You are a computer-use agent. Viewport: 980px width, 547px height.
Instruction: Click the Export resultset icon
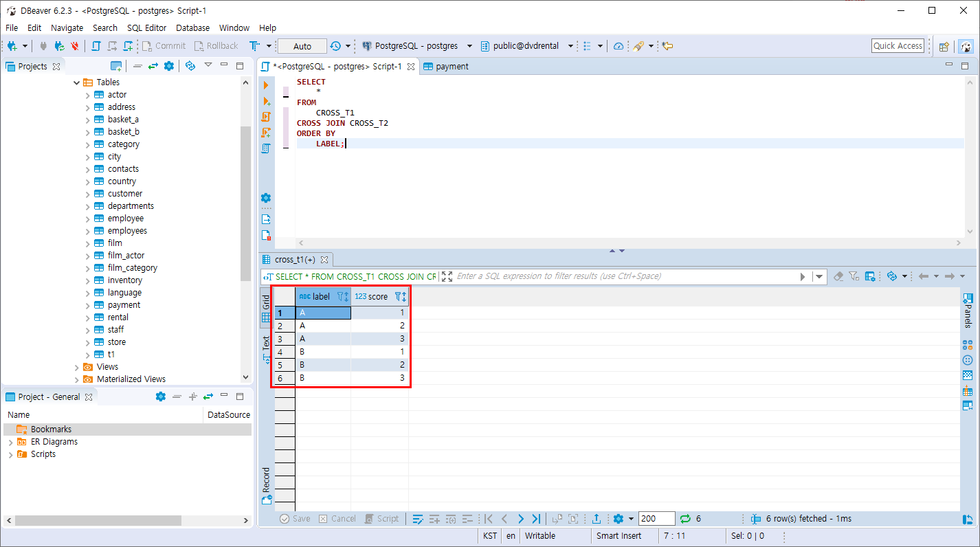coord(597,519)
